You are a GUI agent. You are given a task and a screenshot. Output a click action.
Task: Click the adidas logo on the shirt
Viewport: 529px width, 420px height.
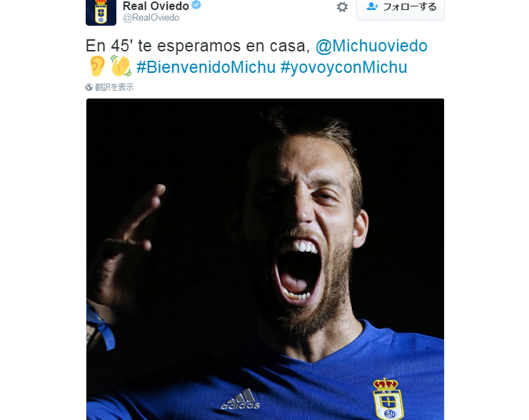coord(240,399)
